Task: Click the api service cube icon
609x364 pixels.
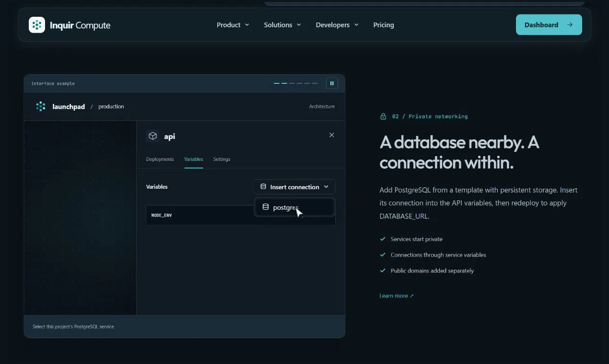Action: click(x=152, y=136)
